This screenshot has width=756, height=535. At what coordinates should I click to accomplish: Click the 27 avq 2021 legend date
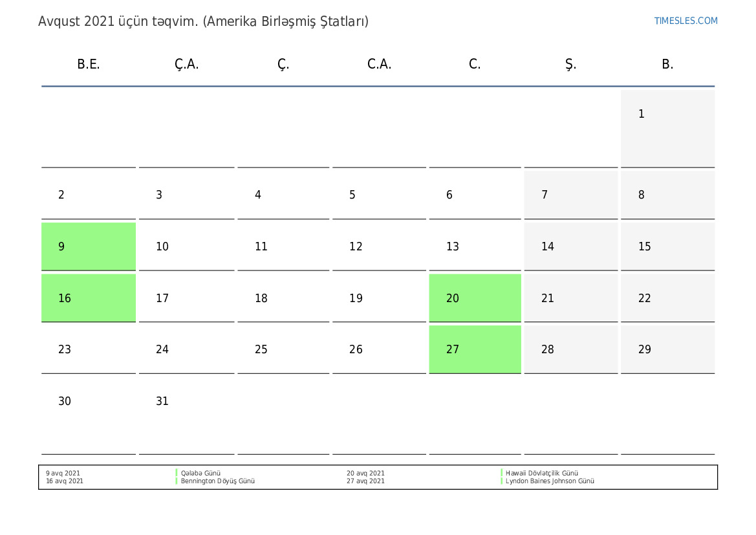pos(365,481)
